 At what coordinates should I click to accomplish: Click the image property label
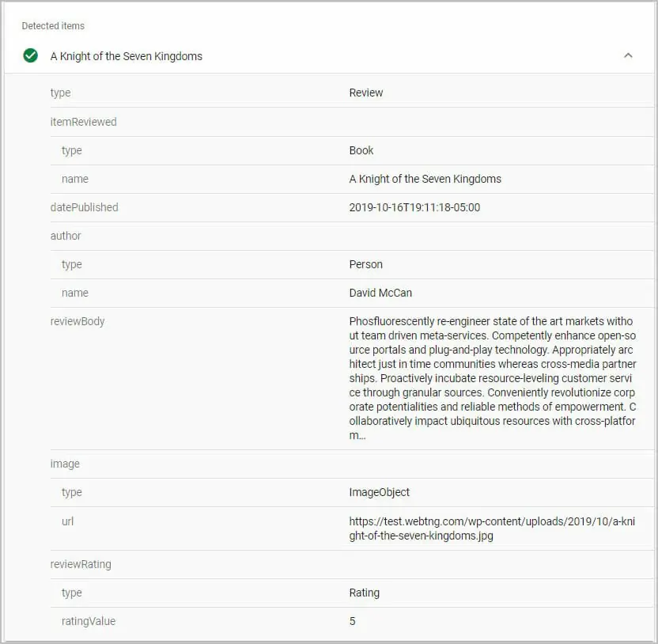tap(65, 464)
